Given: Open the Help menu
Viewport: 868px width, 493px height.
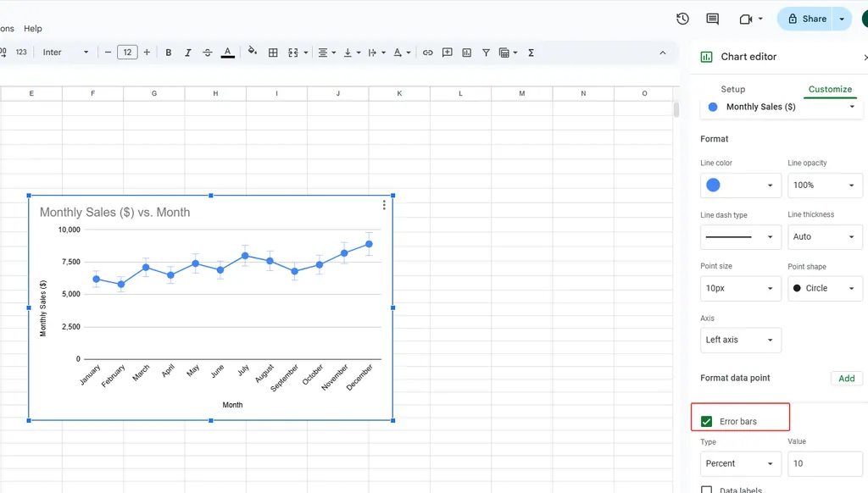Looking at the screenshot, I should point(33,29).
